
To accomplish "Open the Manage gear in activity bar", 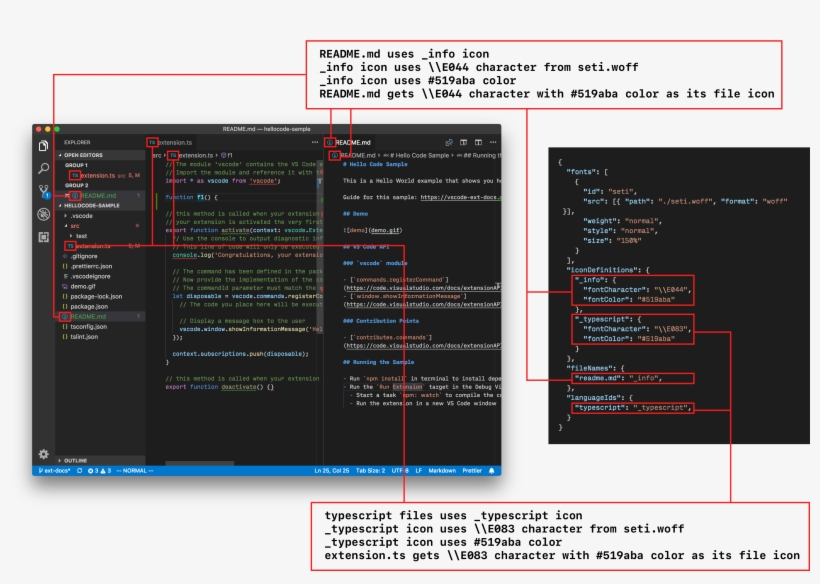I will tap(43, 454).
